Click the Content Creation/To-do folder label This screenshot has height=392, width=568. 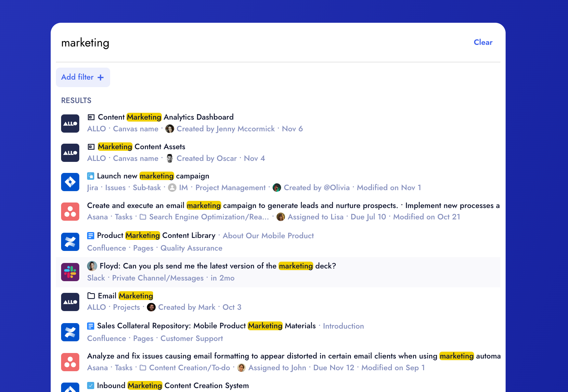[189, 368]
